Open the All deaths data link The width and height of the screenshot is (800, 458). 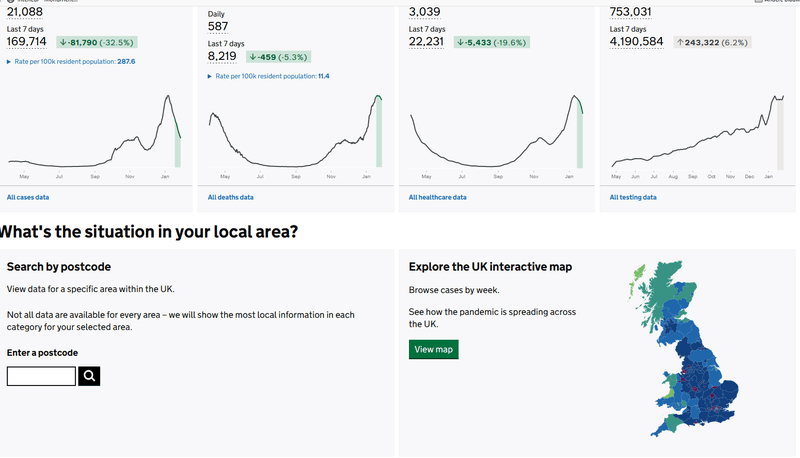click(x=231, y=197)
